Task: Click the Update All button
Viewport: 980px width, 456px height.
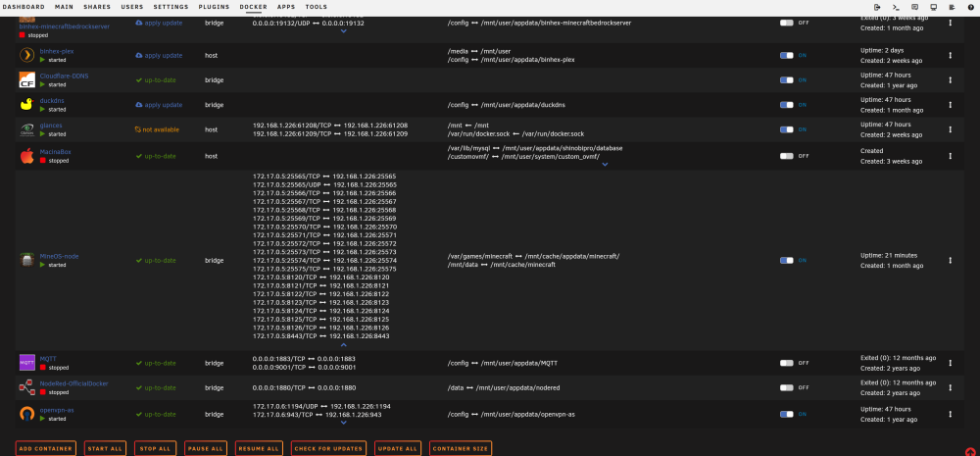Action: click(398, 448)
